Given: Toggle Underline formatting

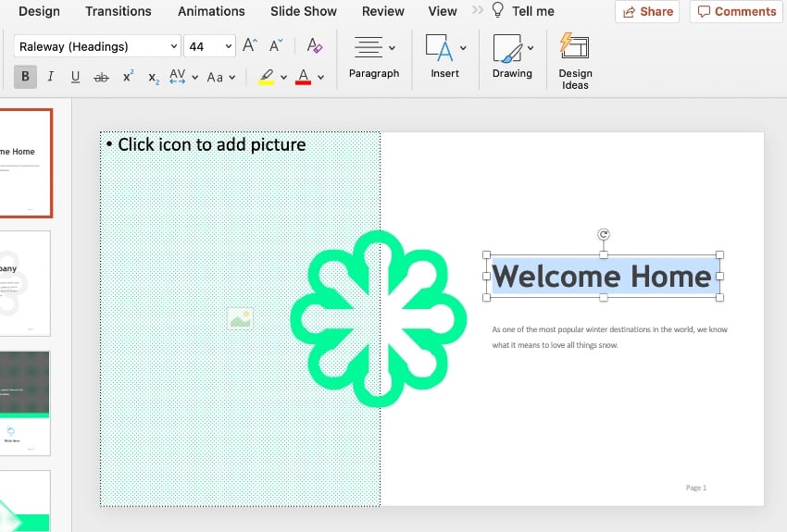Looking at the screenshot, I should (76, 77).
